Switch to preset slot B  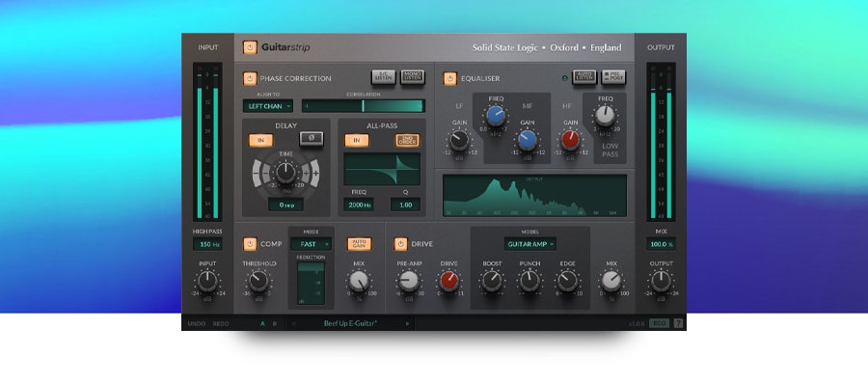pos(274,323)
